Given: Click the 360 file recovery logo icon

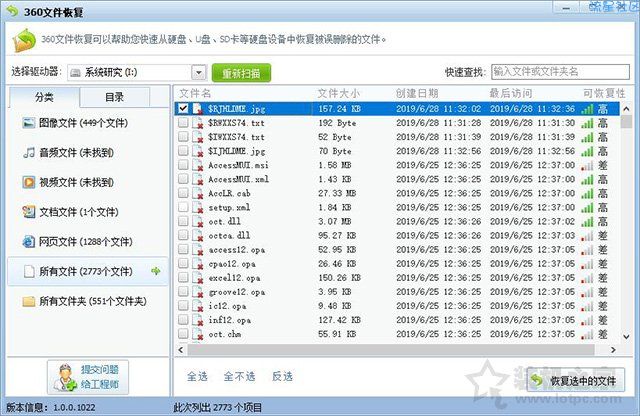Looking at the screenshot, I should click(x=24, y=40).
